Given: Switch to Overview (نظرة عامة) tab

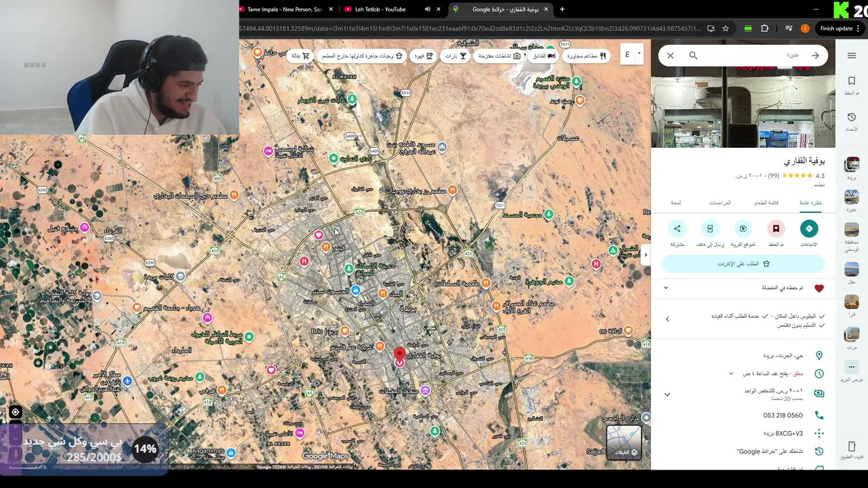Looking at the screenshot, I should (x=810, y=203).
